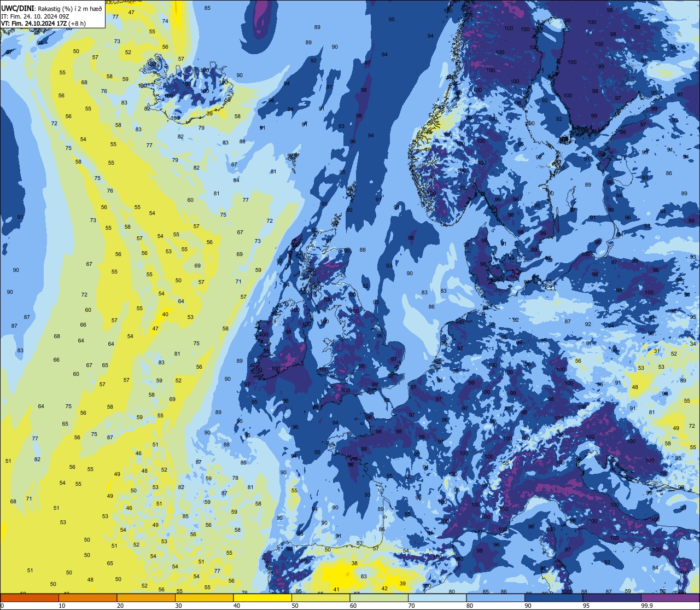Click the 0–10 dark orange legend swatch
Image resolution: width=700 pixels, height=610 pixels.
30,597
